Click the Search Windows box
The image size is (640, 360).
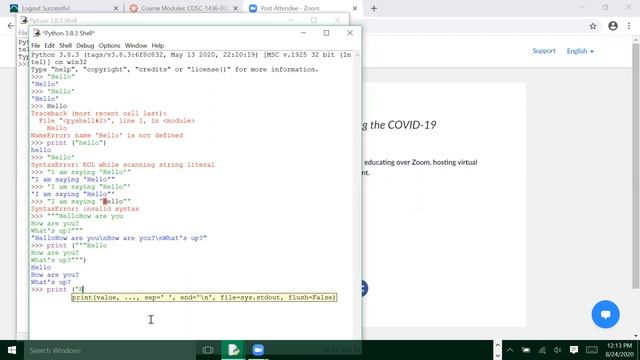[x=109, y=350]
